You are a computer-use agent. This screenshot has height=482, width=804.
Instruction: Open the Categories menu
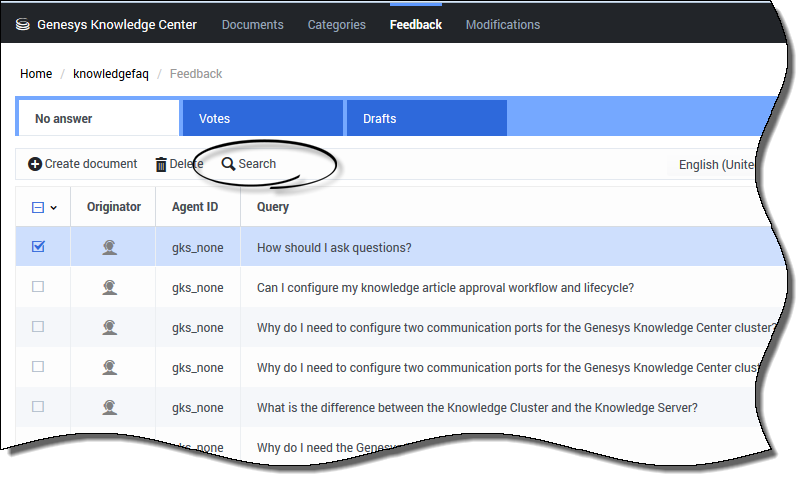tap(336, 25)
